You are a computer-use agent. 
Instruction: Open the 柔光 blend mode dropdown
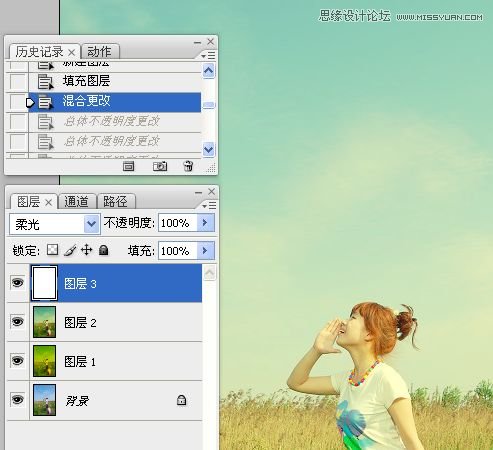tap(55, 224)
